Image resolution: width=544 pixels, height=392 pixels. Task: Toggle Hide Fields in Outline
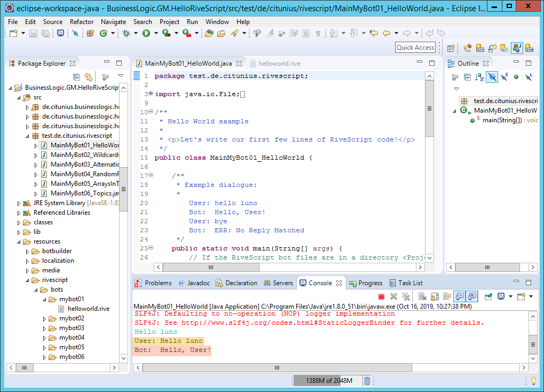(492, 77)
